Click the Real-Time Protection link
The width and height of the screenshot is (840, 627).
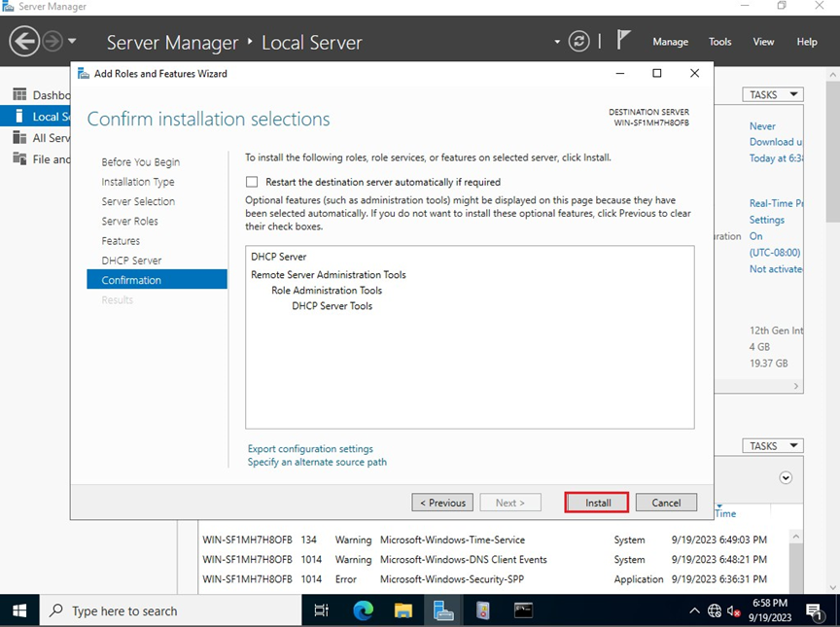[x=776, y=203]
